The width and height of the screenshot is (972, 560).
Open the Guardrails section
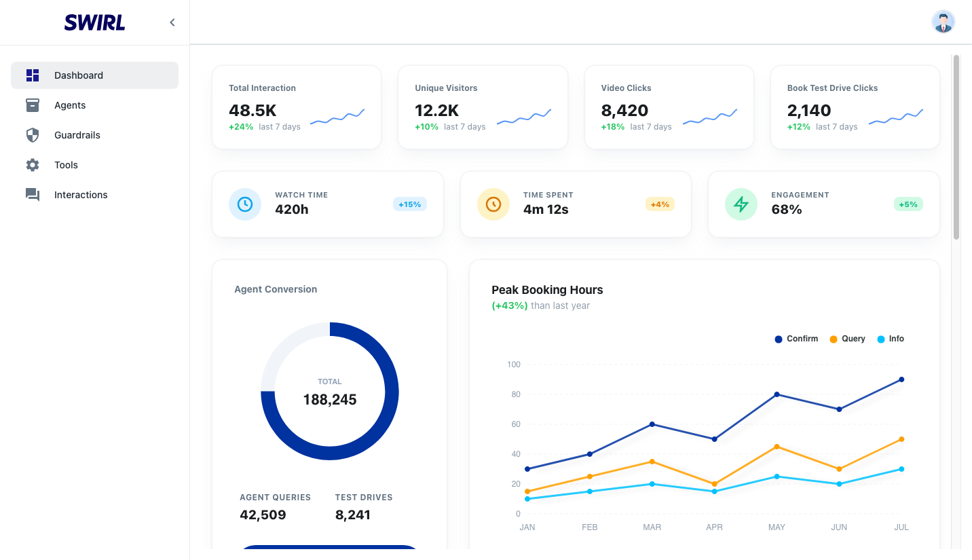(x=94, y=135)
